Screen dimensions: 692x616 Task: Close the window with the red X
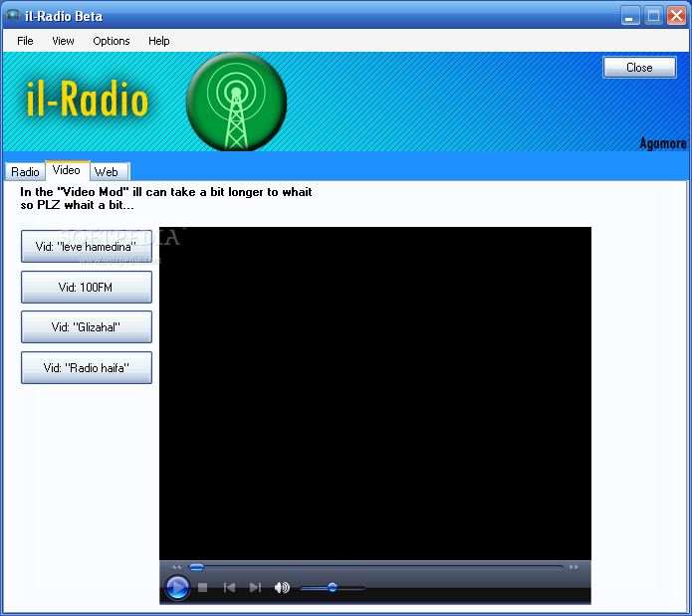(676, 16)
